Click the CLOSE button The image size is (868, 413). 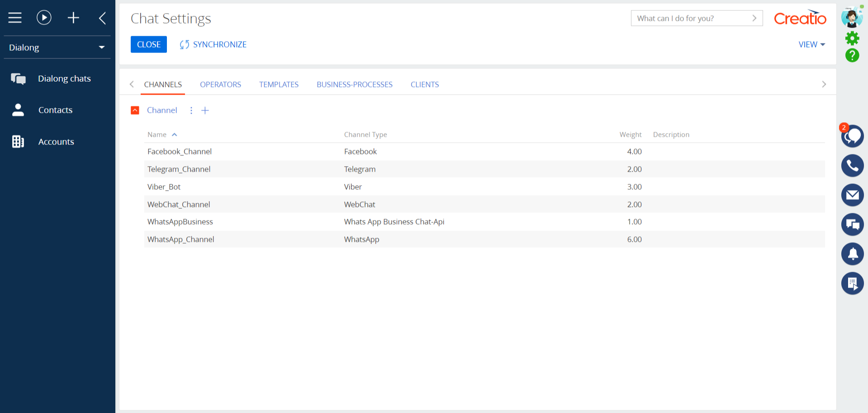pyautogui.click(x=149, y=44)
